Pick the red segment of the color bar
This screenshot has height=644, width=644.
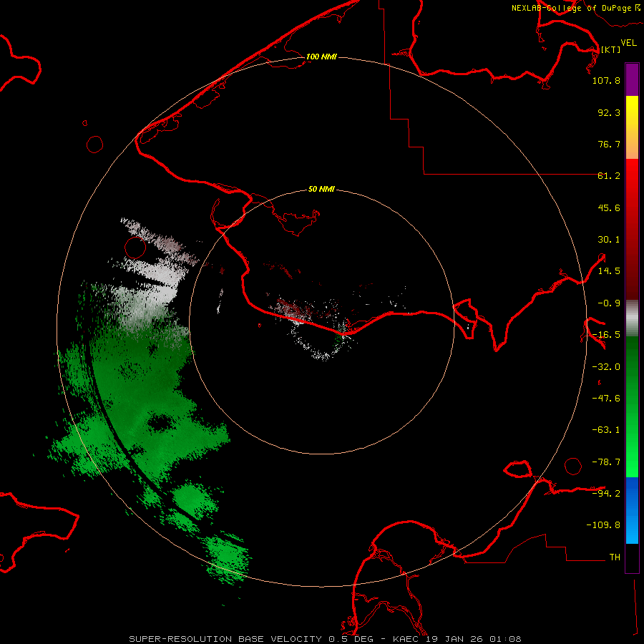632,229
